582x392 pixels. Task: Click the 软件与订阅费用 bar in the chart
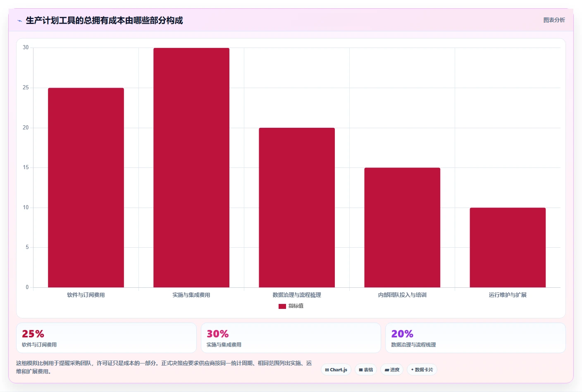pyautogui.click(x=86, y=188)
